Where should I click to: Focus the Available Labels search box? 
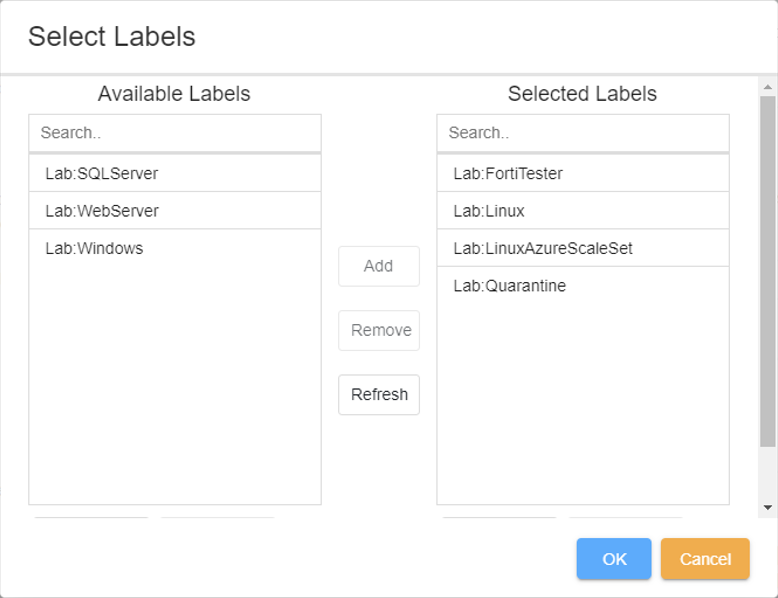click(175, 133)
